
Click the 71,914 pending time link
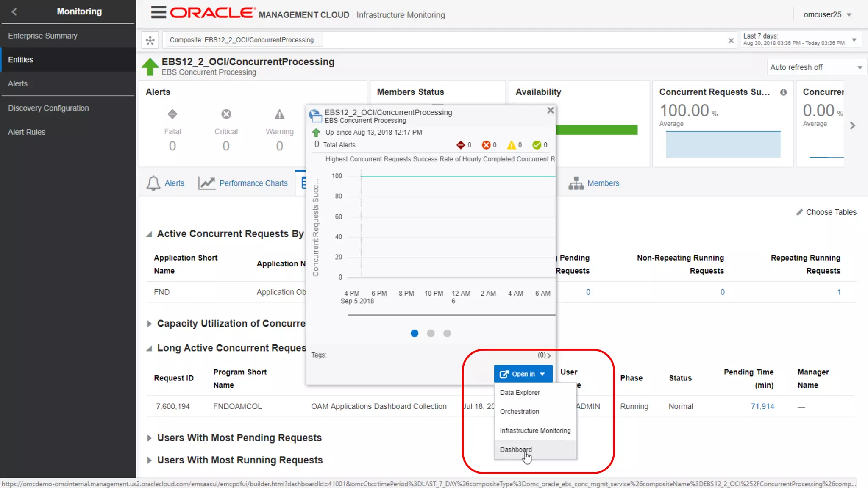[x=762, y=407]
